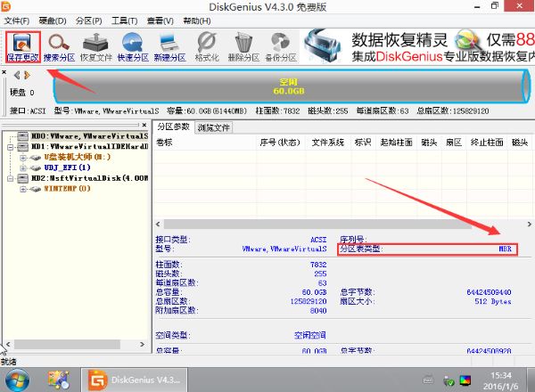
Task: Click the 文件系统 column header
Action: [328, 143]
